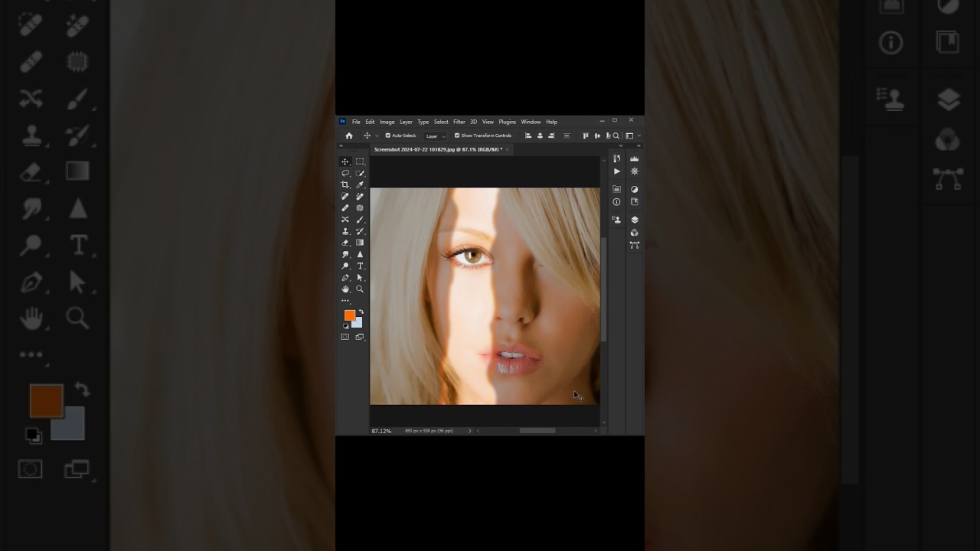Select the Zoom tool in toolbox
980x551 pixels.
click(x=360, y=289)
